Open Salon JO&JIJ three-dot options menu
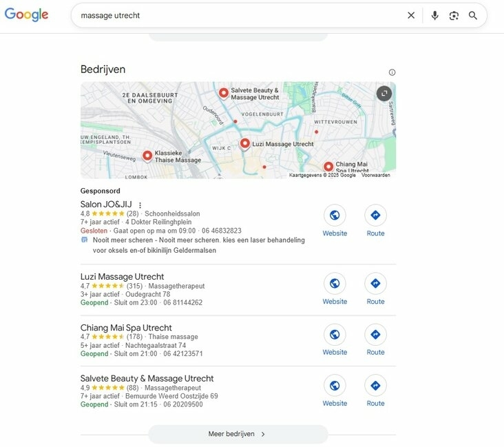Viewport: 504px width, 447px height. 140,205
